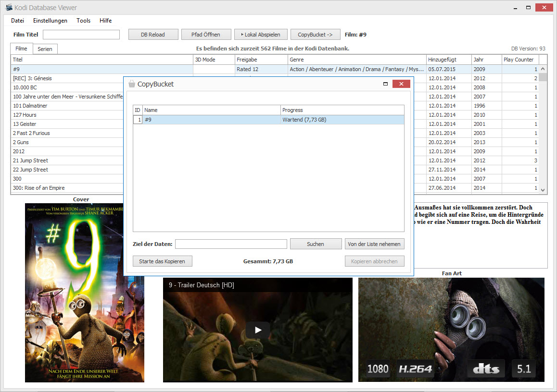Select '2 Guns' movie row
557x392 pixels.
point(67,142)
